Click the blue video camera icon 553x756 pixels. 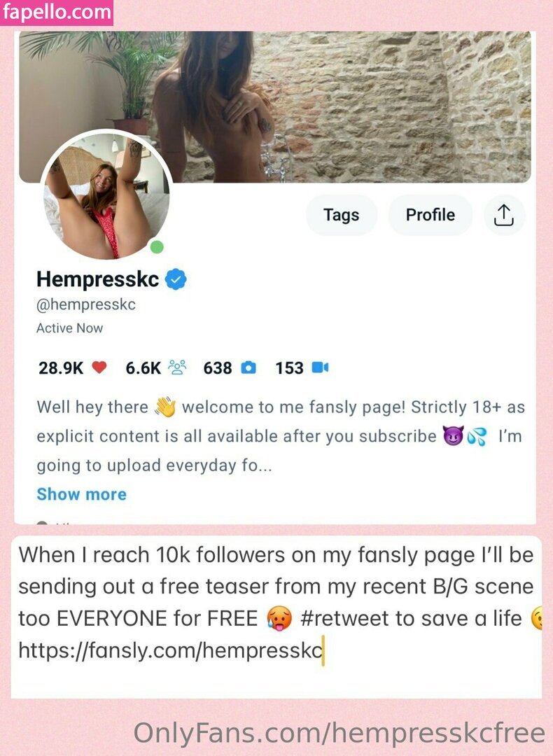[x=320, y=368]
